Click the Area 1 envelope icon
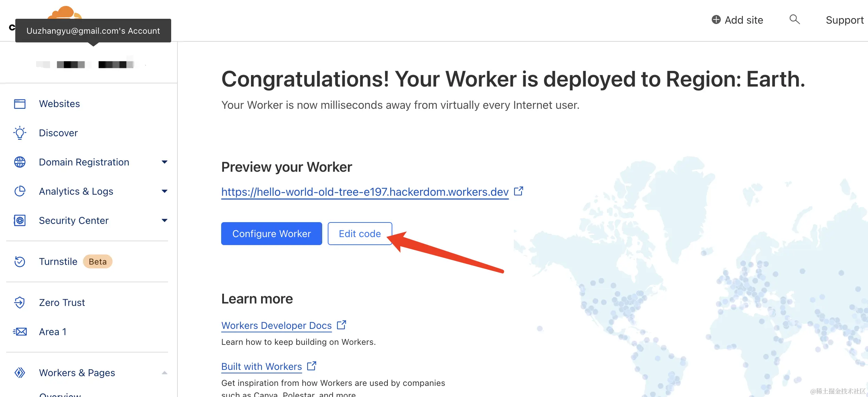 [20, 332]
